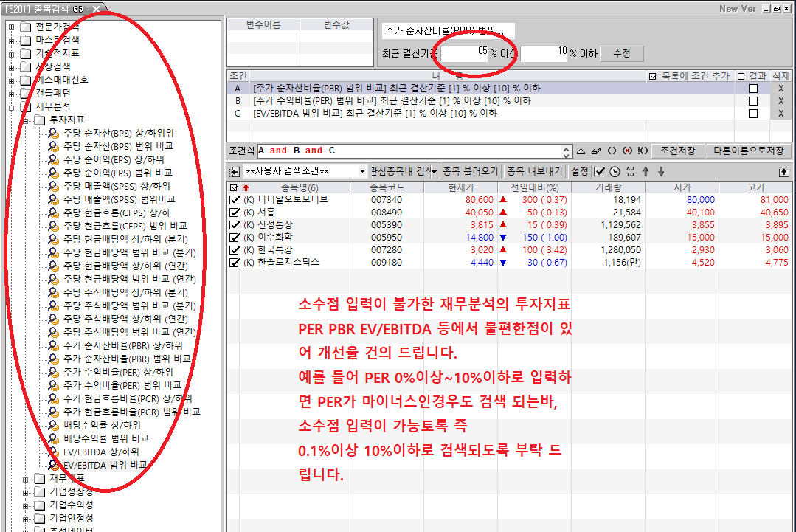Click the 조건저장 button

[x=677, y=151]
